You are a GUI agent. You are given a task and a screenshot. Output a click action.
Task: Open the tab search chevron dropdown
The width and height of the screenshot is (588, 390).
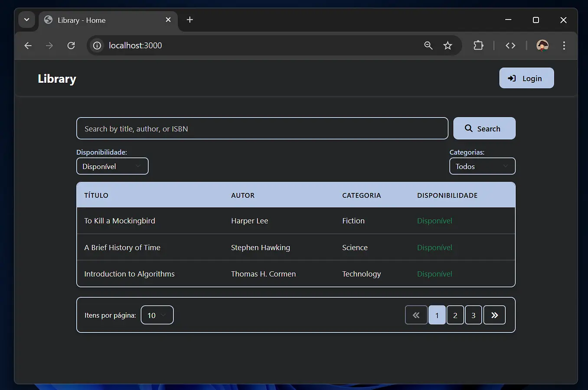click(26, 20)
